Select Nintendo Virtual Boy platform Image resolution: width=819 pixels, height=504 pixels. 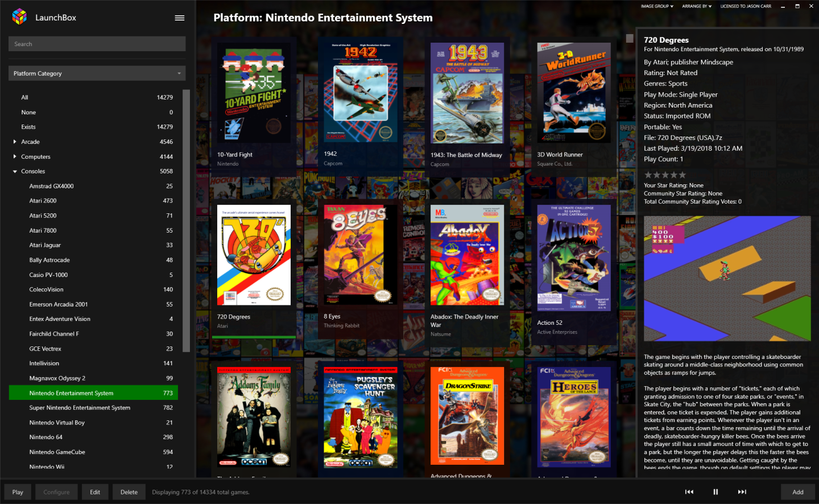click(93, 423)
